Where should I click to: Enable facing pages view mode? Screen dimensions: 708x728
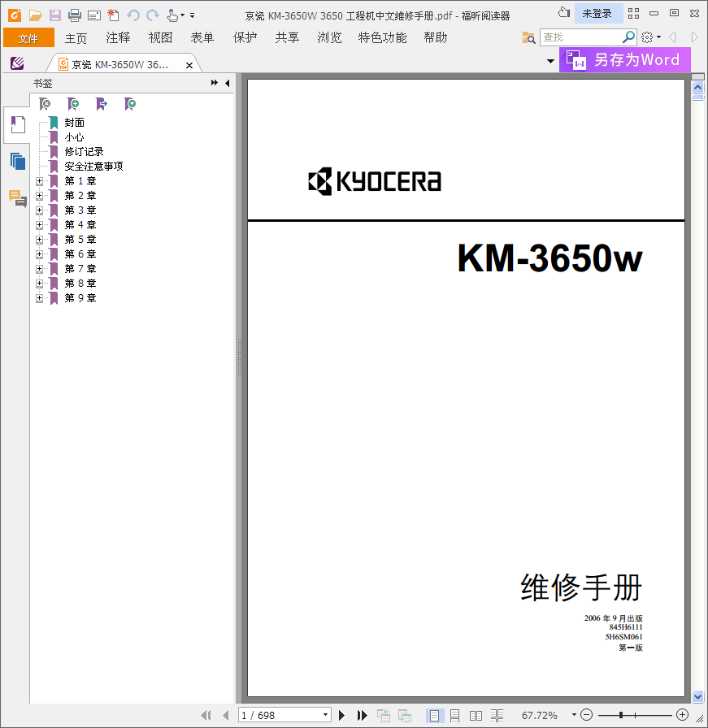tap(476, 716)
